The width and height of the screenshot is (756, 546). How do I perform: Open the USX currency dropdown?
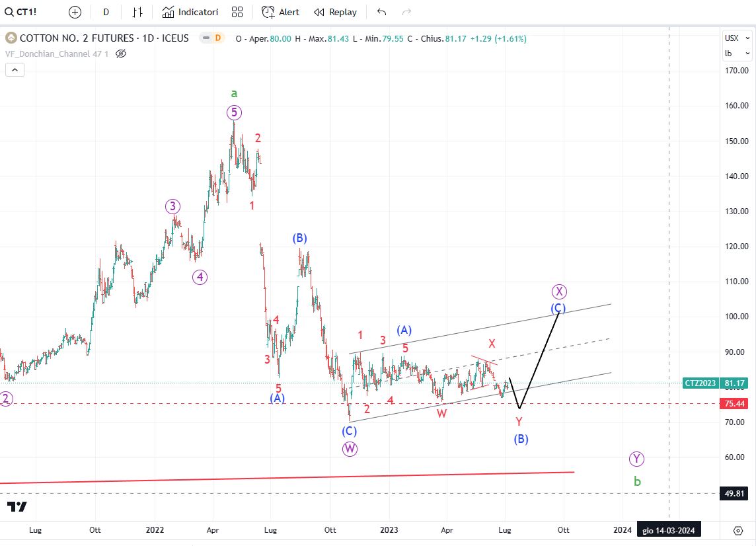pyautogui.click(x=737, y=38)
